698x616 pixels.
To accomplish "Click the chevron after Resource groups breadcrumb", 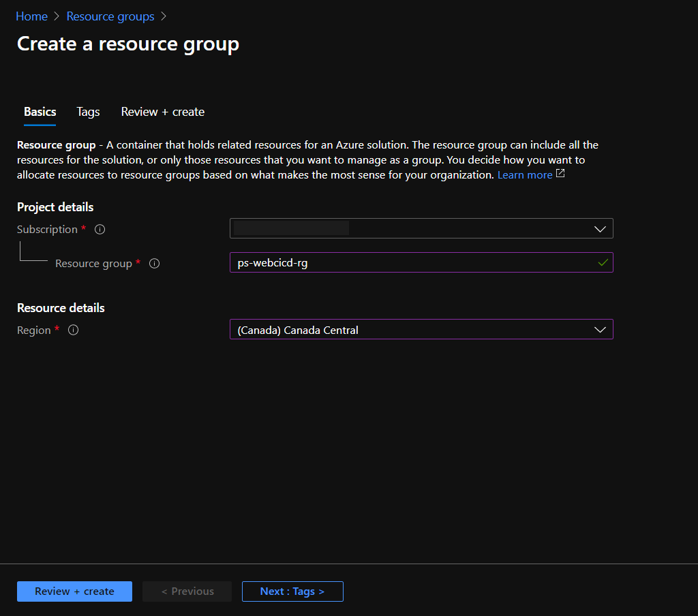I will click(163, 16).
